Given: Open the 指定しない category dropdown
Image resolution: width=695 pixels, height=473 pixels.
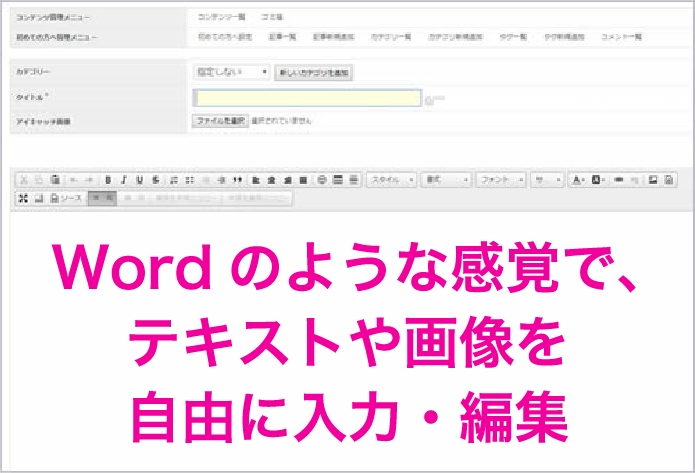Looking at the screenshot, I should [231, 72].
